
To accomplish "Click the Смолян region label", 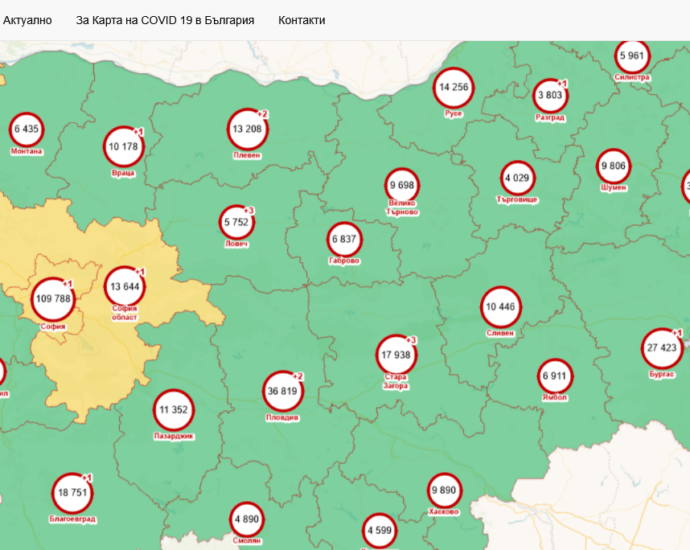I will (x=246, y=541).
